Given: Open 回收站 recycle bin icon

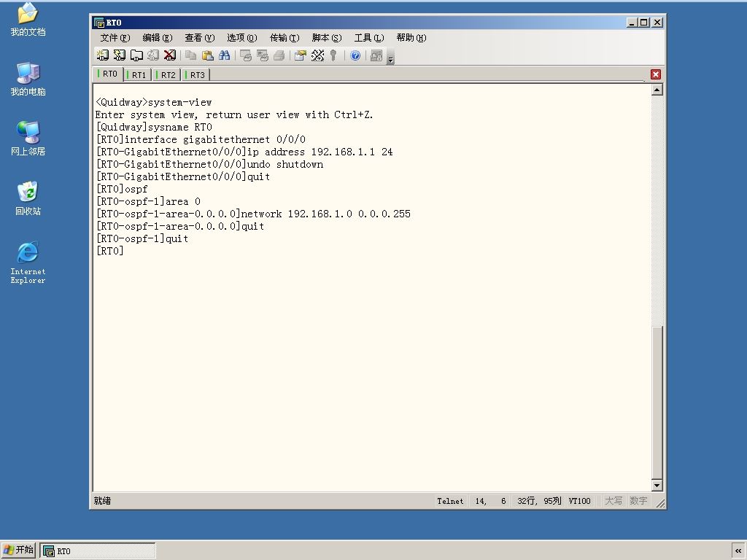Looking at the screenshot, I should [x=28, y=198].
